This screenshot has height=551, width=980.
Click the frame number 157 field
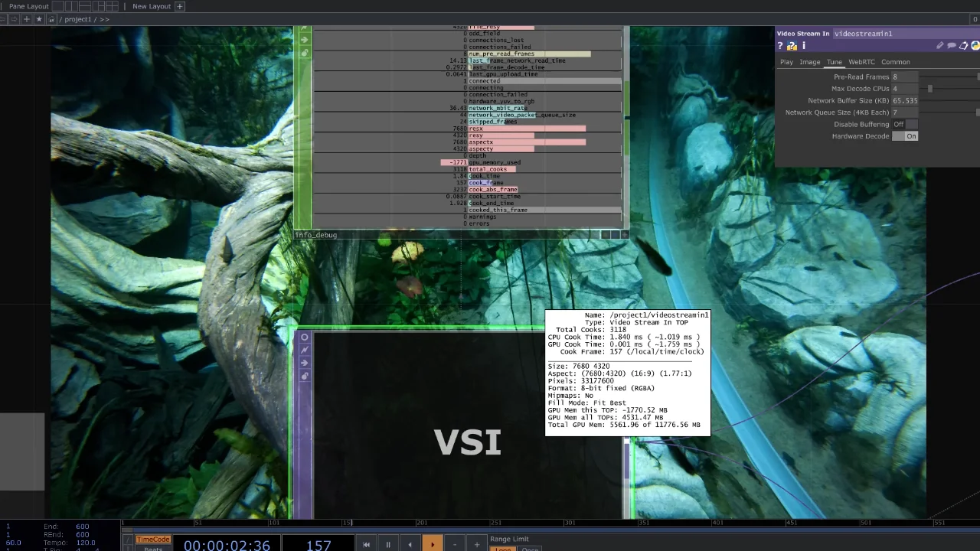pos(318,545)
